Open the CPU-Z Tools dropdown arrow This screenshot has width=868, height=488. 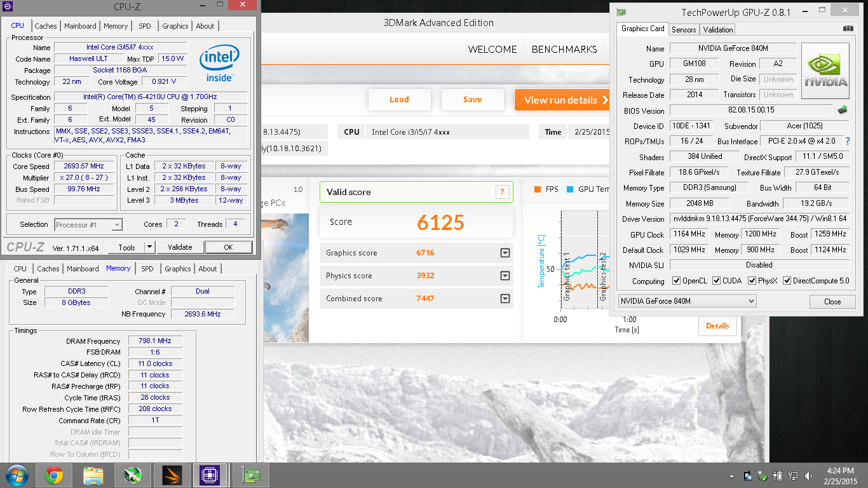click(x=150, y=247)
